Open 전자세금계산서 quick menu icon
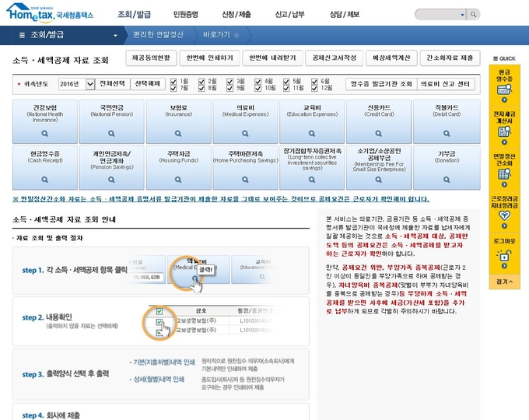The width and height of the screenshot is (529, 420). (x=504, y=125)
